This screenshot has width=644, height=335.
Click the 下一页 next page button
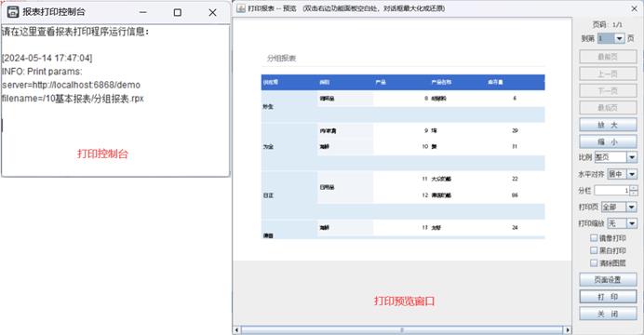point(608,91)
